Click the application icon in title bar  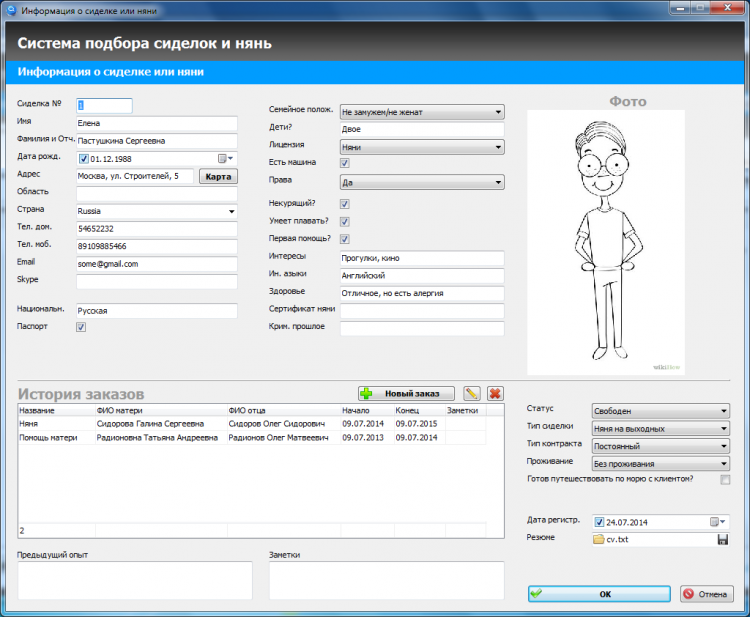(x=10, y=10)
